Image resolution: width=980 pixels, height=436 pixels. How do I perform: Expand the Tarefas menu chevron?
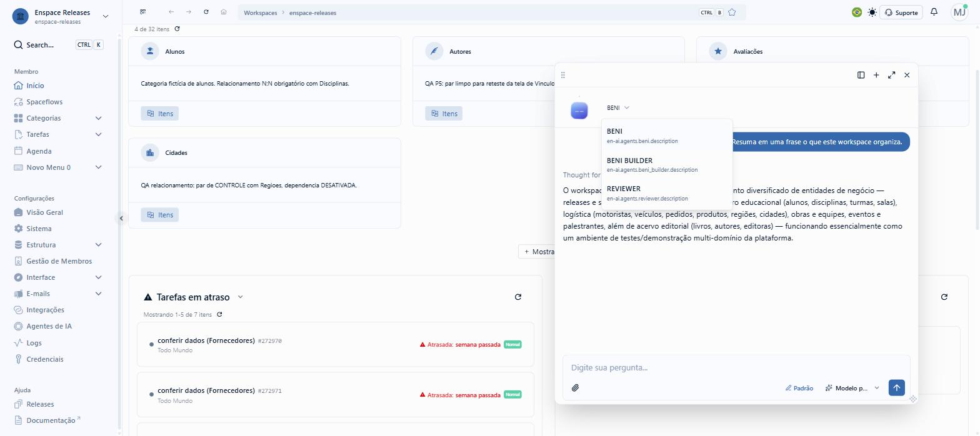98,134
